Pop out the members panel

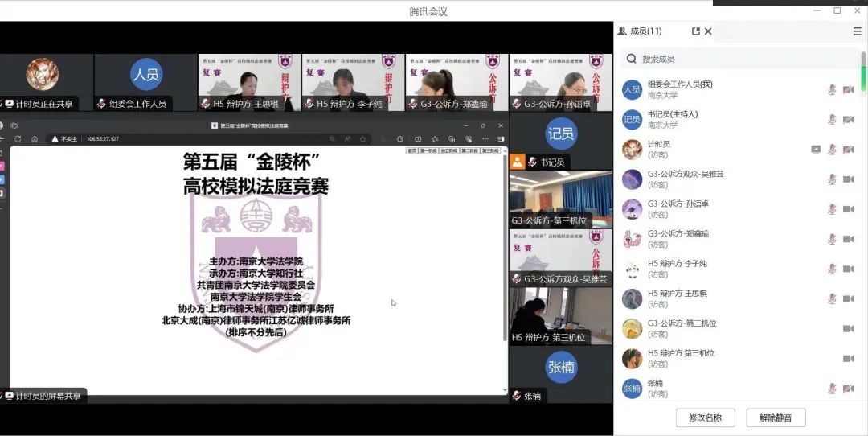pyautogui.click(x=696, y=31)
